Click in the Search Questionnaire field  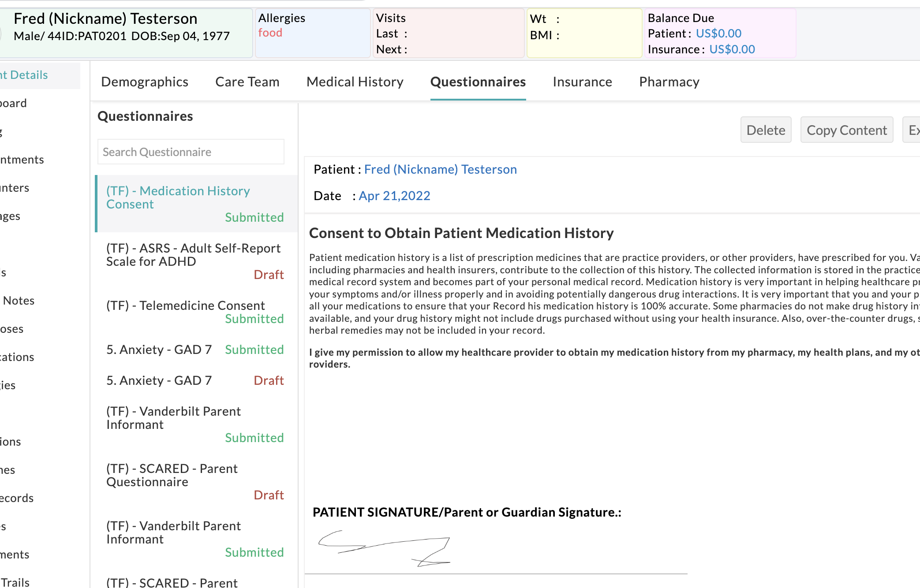pyautogui.click(x=191, y=152)
